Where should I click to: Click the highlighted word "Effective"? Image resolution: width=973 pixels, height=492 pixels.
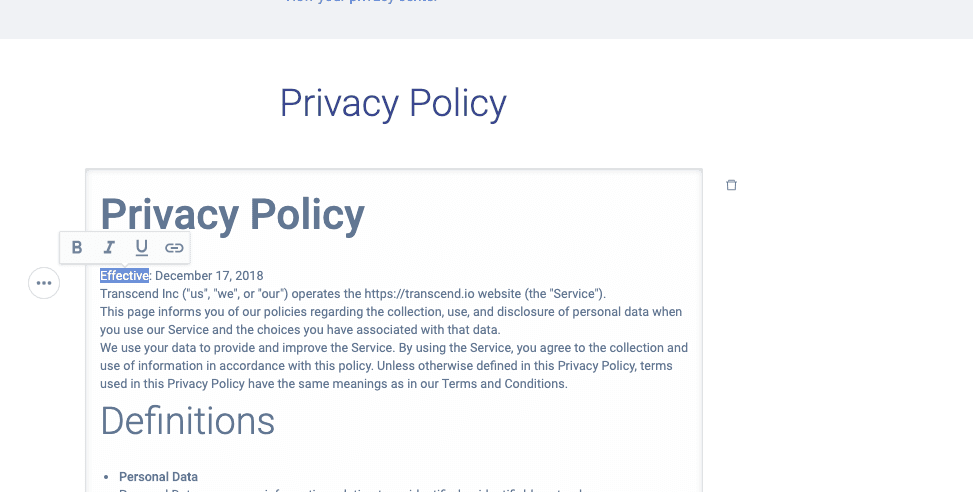click(124, 276)
